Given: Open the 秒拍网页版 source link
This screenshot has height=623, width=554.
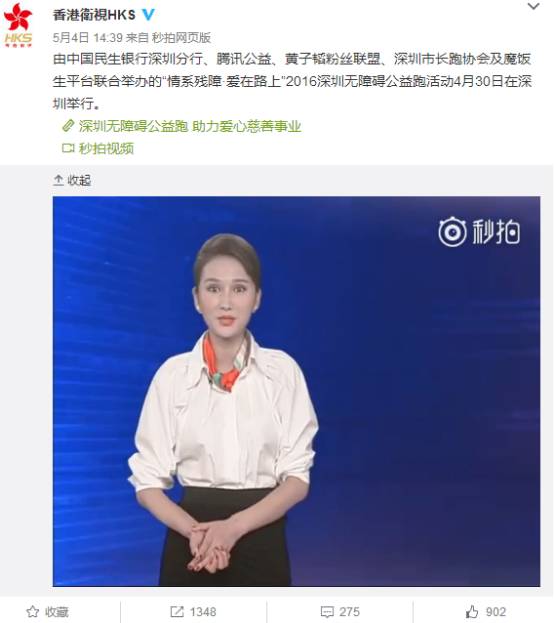Looking at the screenshot, I should tap(181, 37).
